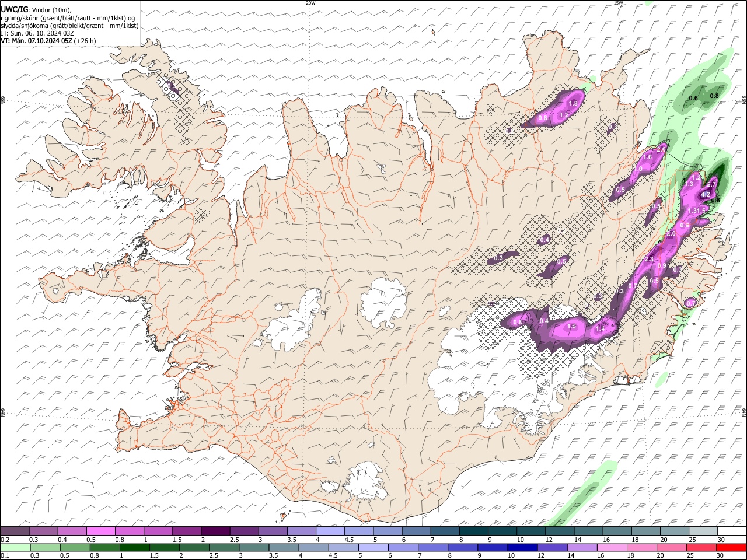Click the '1.6' snowfall value on the map

tap(647, 157)
